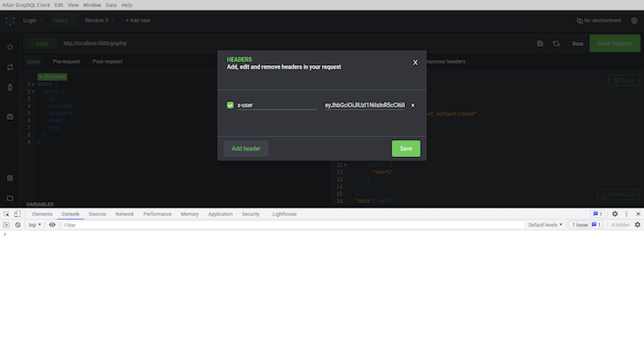Click the sidebar pin-shaped icon

pos(10,87)
